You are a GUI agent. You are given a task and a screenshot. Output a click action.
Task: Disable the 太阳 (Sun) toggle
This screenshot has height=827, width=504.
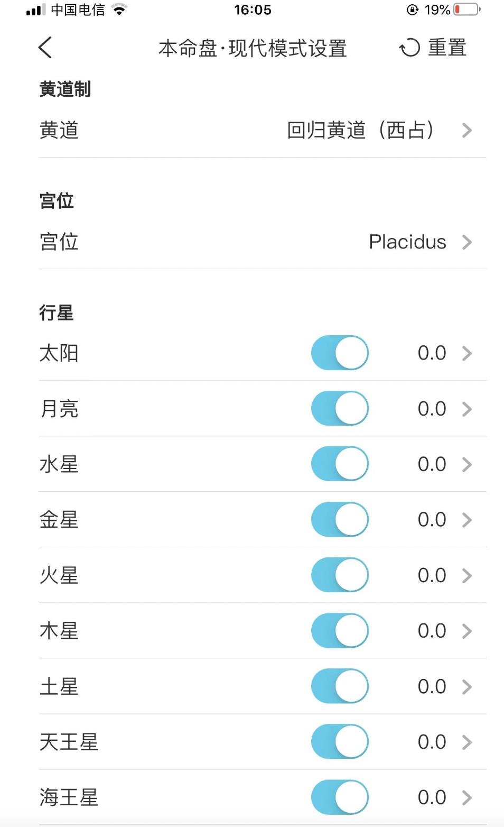(340, 353)
